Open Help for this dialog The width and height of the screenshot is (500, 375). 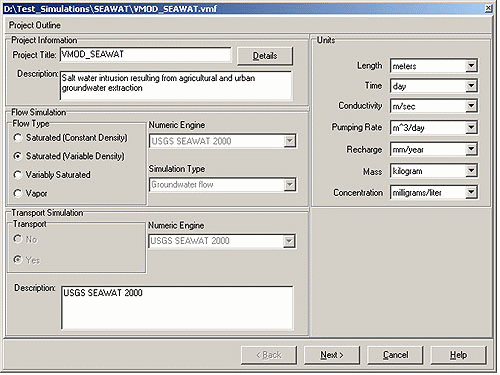[458, 355]
